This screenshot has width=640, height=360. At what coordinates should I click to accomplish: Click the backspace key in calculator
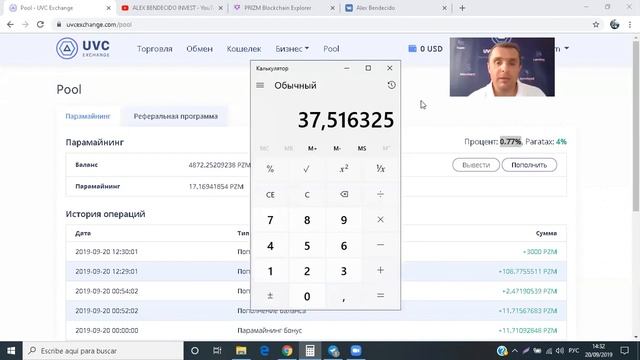pos(344,194)
